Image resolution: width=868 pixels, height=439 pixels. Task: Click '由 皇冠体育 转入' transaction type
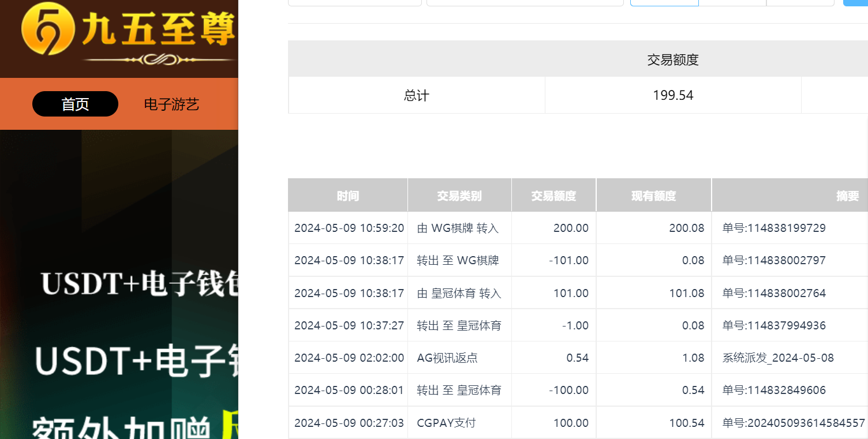coord(459,293)
